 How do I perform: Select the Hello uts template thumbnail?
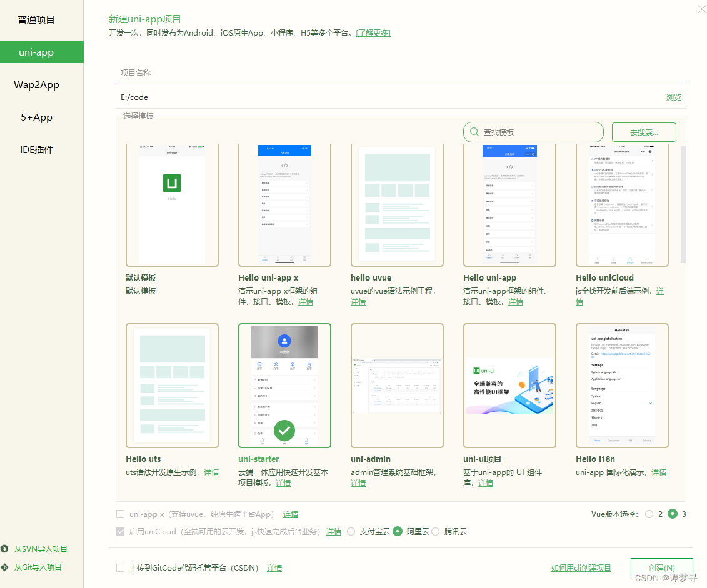pyautogui.click(x=173, y=386)
